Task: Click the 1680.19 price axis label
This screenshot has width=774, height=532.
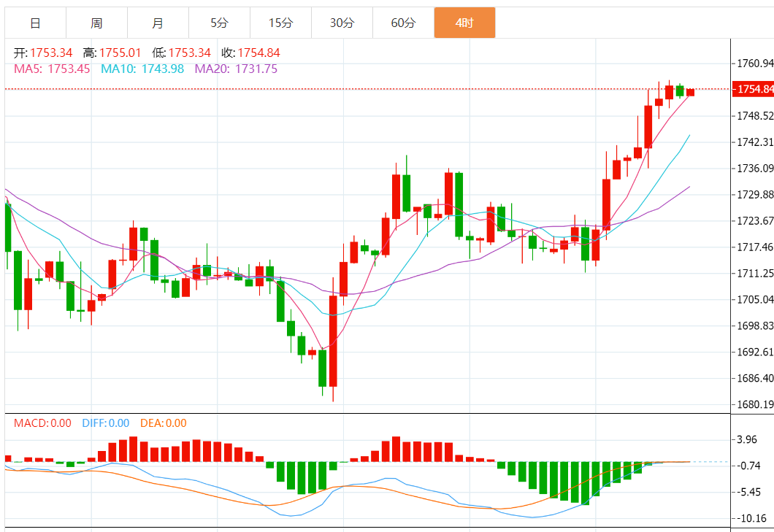Action: (755, 404)
